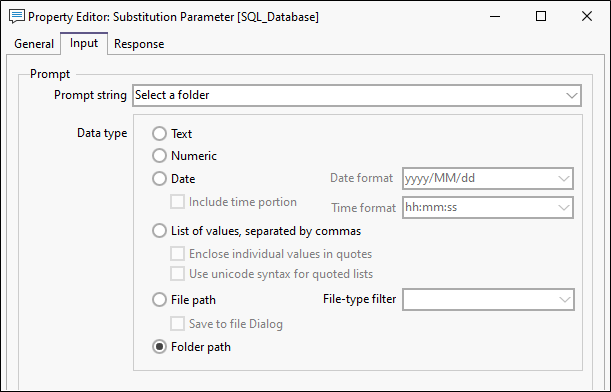Select List of values, separated by commas
This screenshot has height=392, width=611.
[x=159, y=231]
